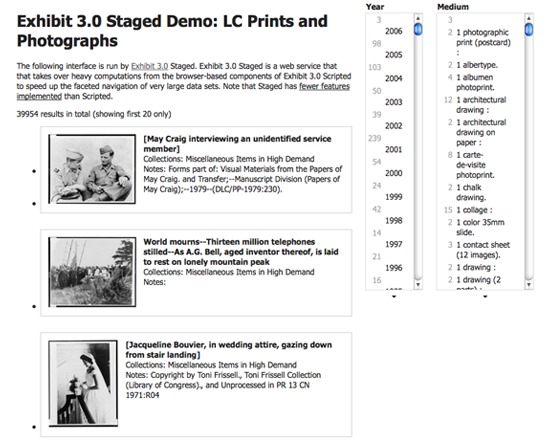This screenshot has width=550, height=440.
Task: Filter Medium by architectural drawing on paper
Action: (x=481, y=132)
